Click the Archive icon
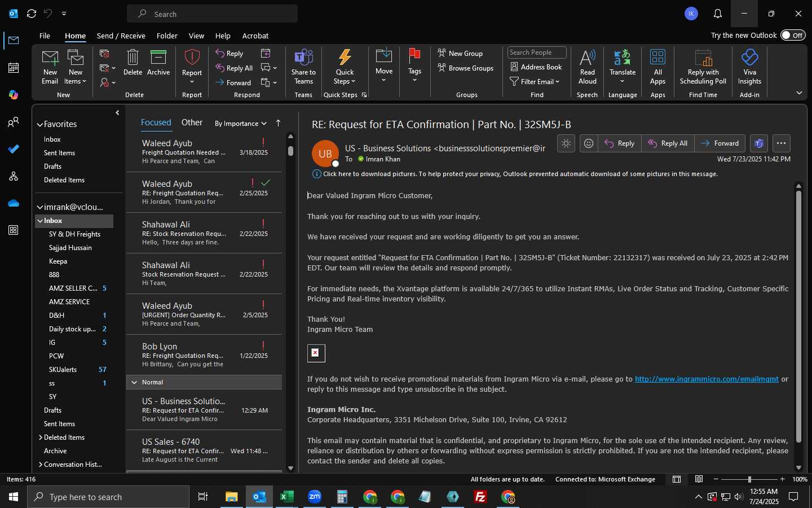This screenshot has height=508, width=812. click(x=158, y=58)
